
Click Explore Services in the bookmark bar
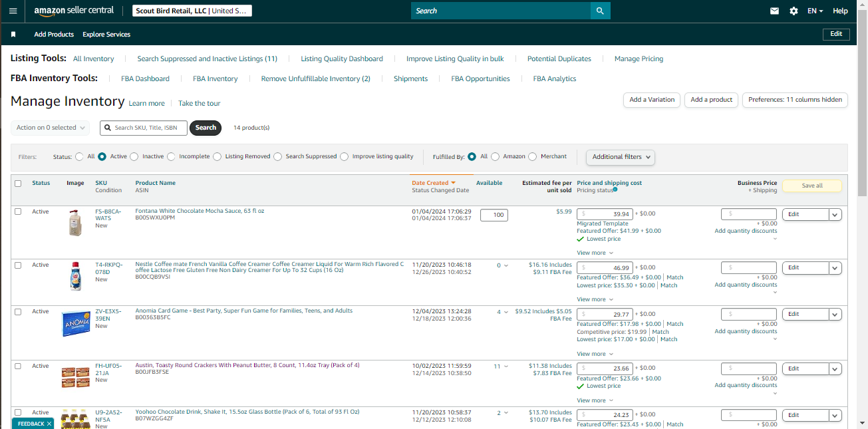pyautogui.click(x=106, y=34)
